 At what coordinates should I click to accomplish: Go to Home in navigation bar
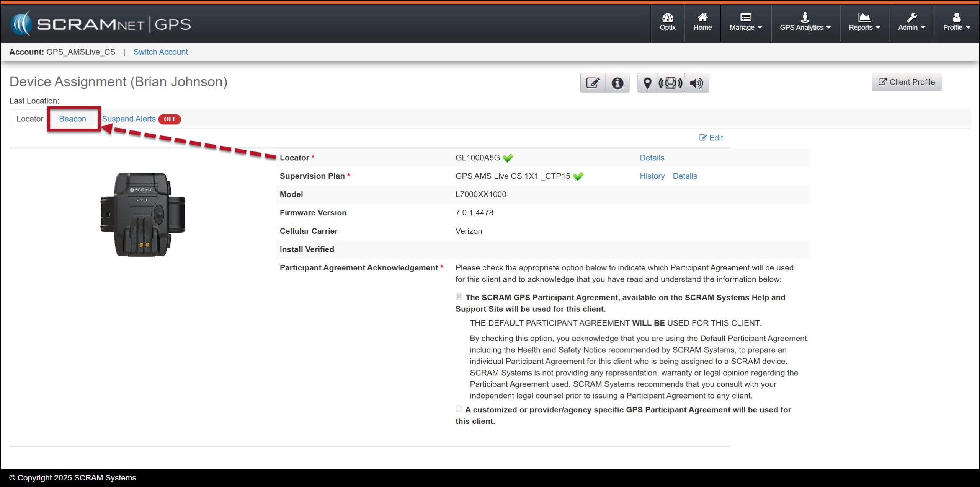(702, 22)
